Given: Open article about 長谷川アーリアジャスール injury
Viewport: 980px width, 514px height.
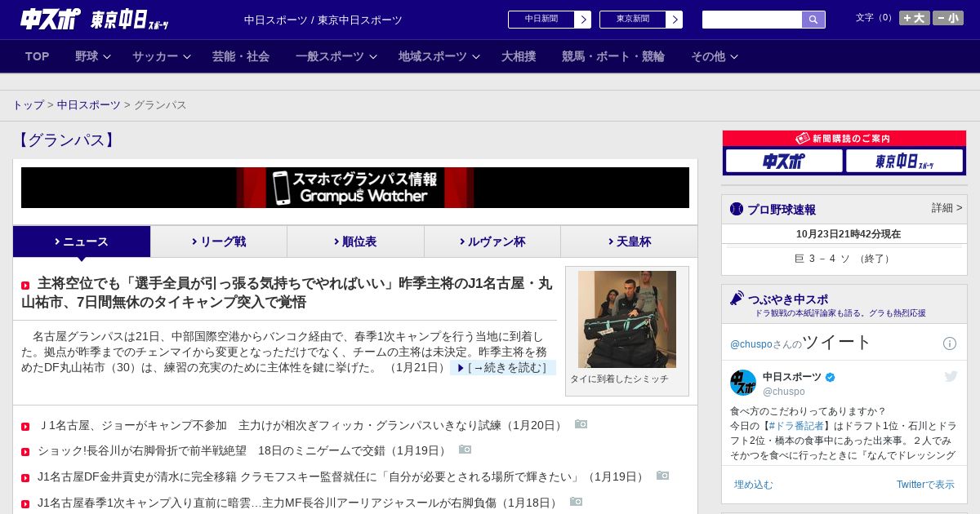Looking at the screenshot, I should (x=299, y=503).
